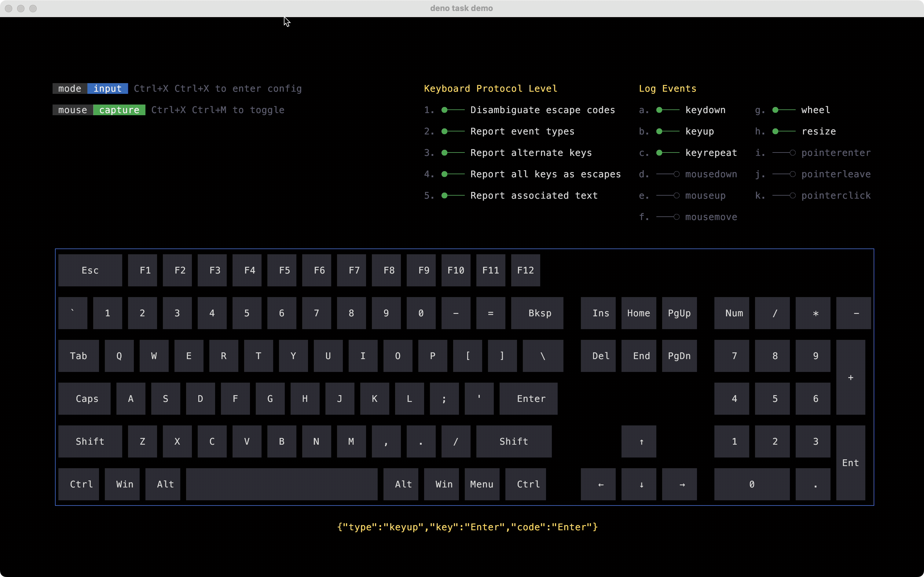Click the backtick key
Viewport: 924px width, 577px height.
[x=72, y=313]
